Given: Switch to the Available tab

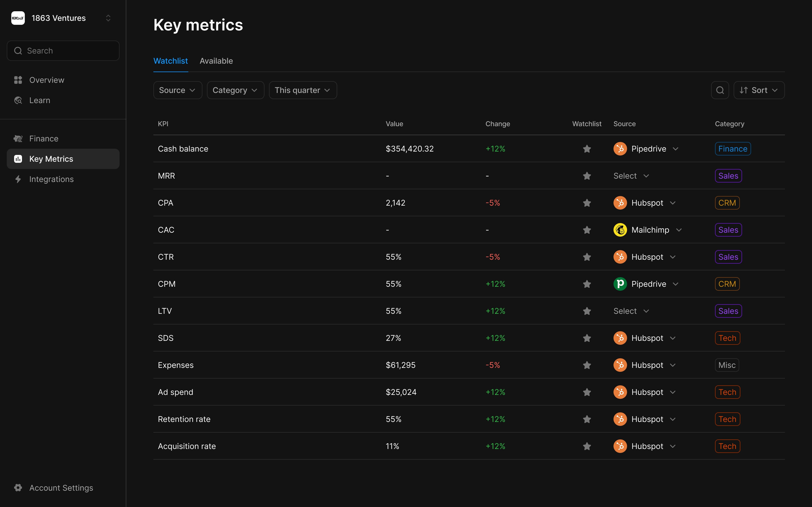Looking at the screenshot, I should click(216, 61).
